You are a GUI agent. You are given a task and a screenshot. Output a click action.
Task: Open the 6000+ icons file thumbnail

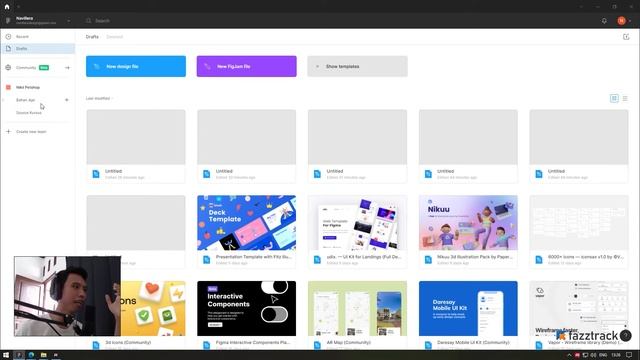pos(579,223)
